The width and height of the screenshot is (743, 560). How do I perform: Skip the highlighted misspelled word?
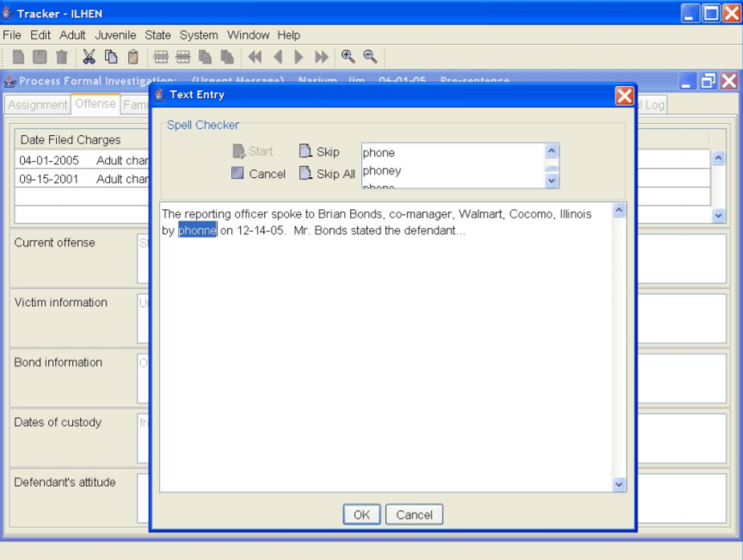click(x=320, y=151)
